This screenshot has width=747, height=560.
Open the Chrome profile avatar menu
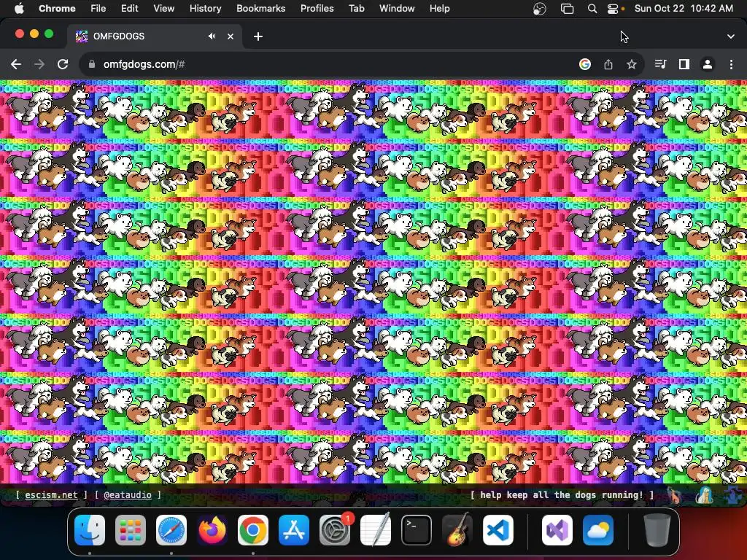(708, 64)
